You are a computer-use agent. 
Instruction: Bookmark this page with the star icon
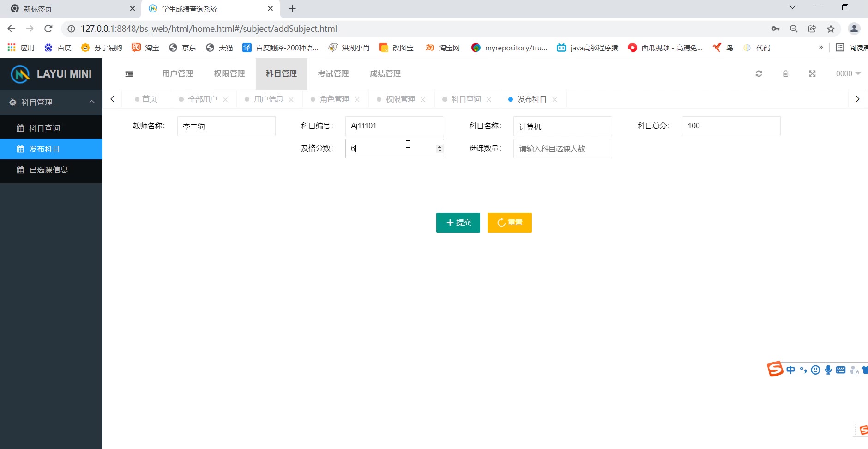point(831,29)
